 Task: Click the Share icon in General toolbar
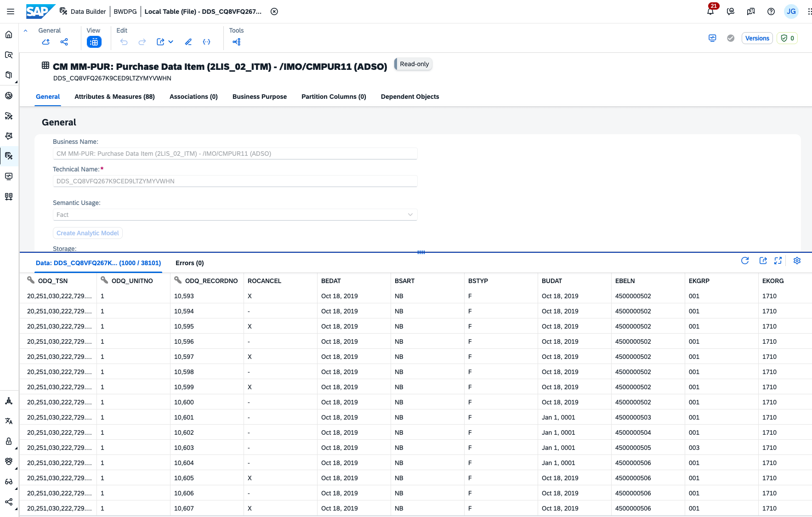coord(64,42)
